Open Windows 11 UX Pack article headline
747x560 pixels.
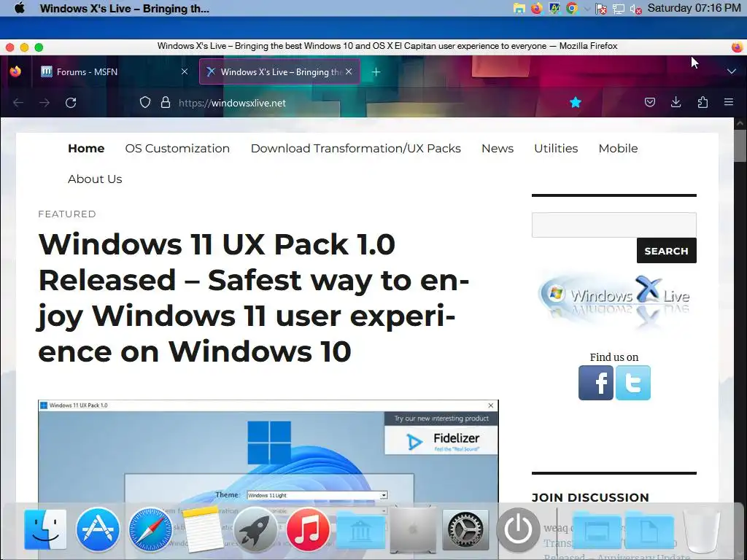click(x=253, y=297)
